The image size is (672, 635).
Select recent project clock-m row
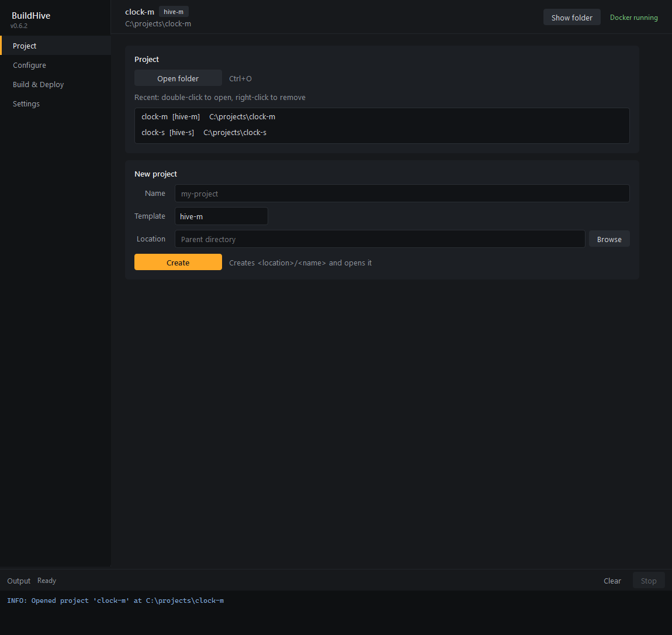(x=382, y=116)
